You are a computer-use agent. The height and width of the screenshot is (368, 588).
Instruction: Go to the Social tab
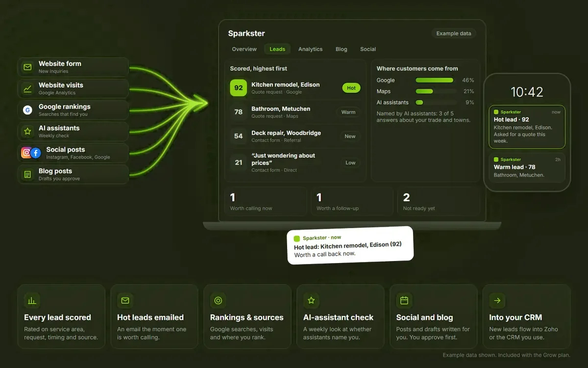pos(368,49)
